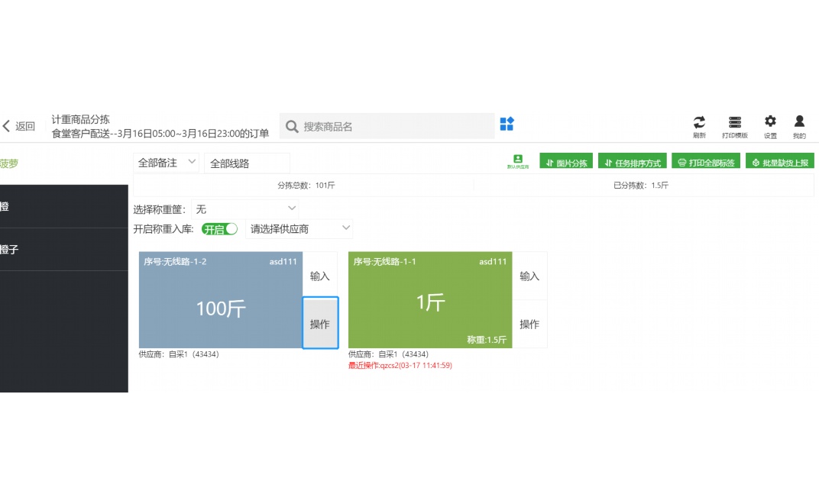819x504 pixels.
Task: Click the 默认供应商 default supplier icon
Action: coord(518,162)
